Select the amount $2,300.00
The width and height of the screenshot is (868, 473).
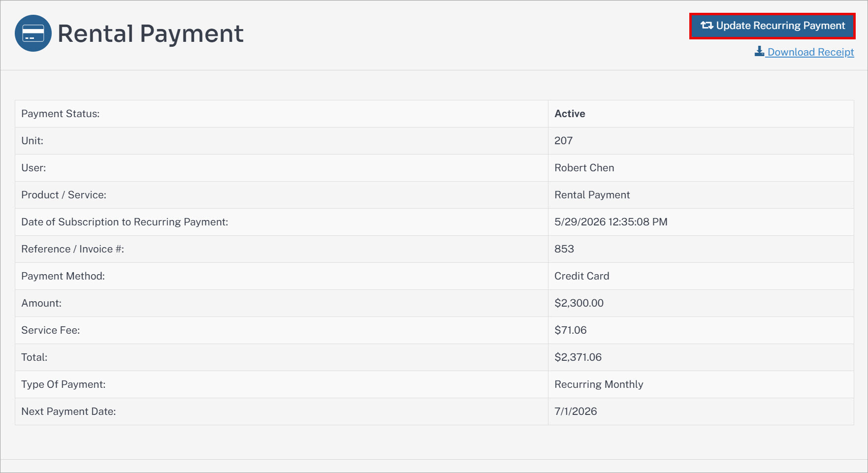(x=579, y=303)
